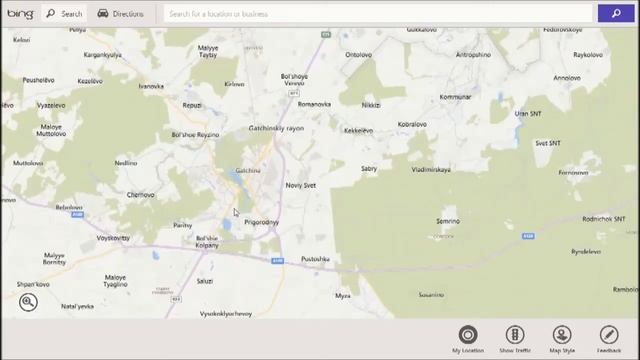Click the Kirlovo label on the map
This screenshot has height=360, width=640.
coord(234,84)
